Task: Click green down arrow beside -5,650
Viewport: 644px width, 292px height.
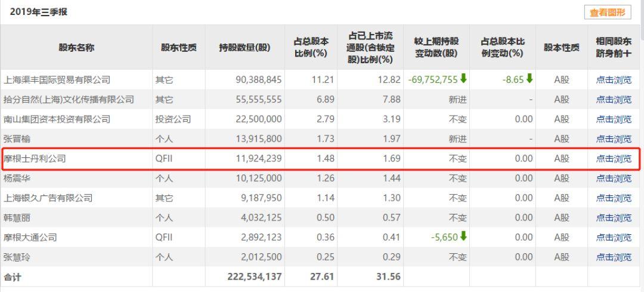Action: pyautogui.click(x=464, y=236)
